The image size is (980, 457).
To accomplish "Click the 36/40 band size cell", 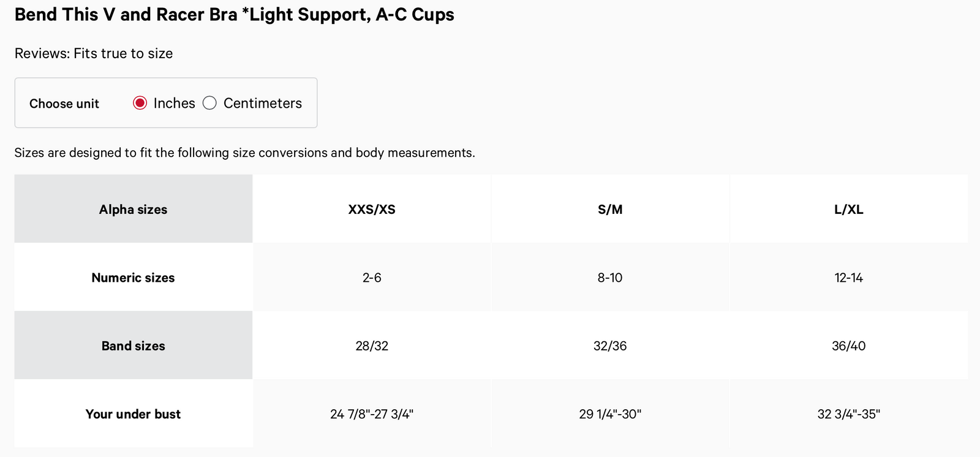I will (848, 346).
